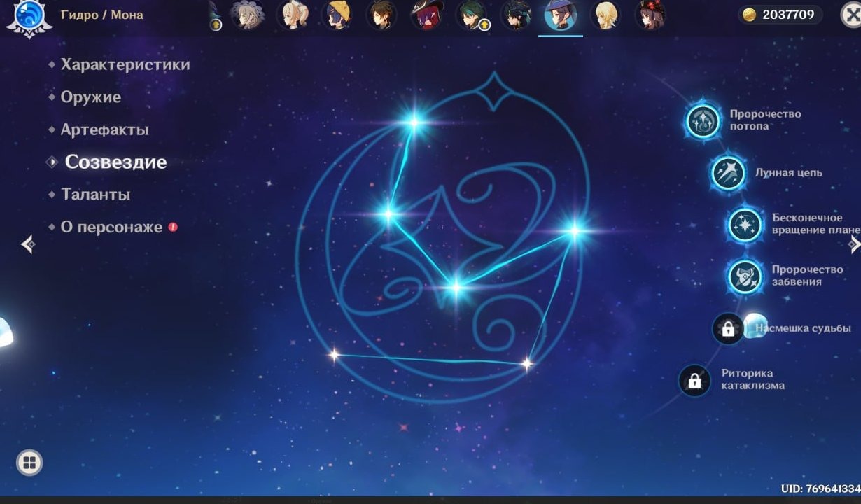Click the UID: 769641334 text
The height and width of the screenshot is (504, 861).
[820, 489]
